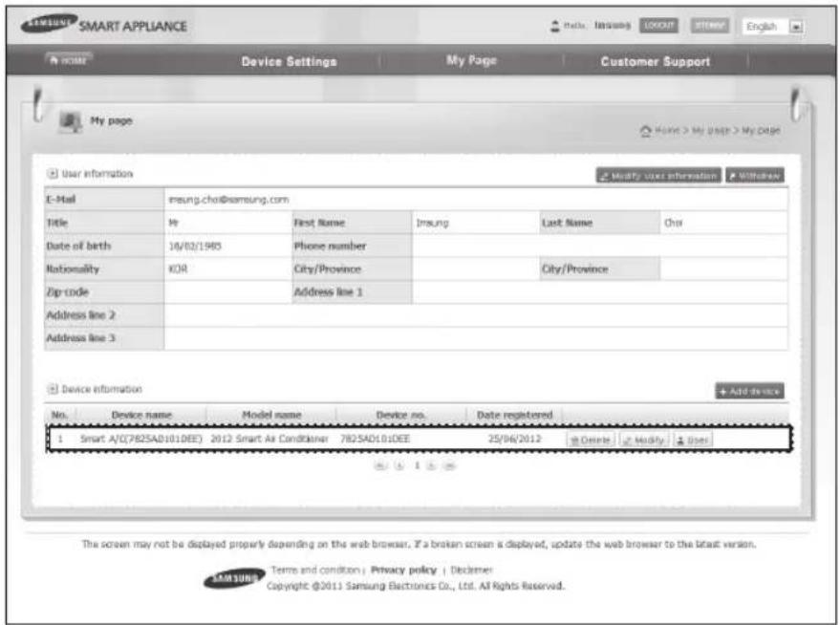
Task: Modify the Smart A/C device entry
Action: click(x=644, y=441)
